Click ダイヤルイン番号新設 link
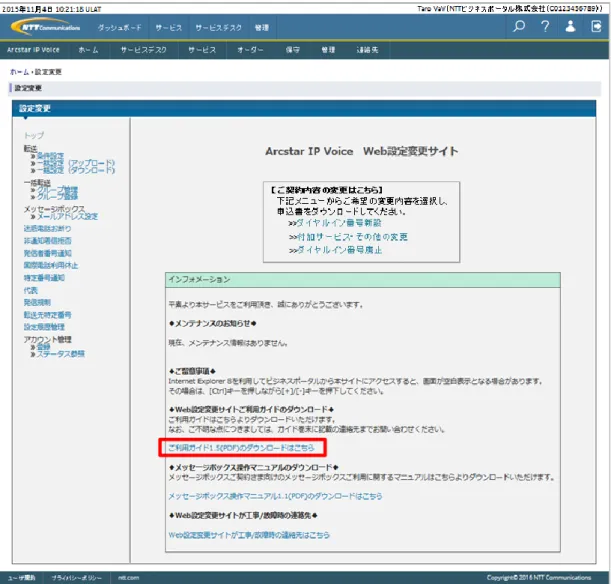Screen dimensions: 611x584 (339, 223)
